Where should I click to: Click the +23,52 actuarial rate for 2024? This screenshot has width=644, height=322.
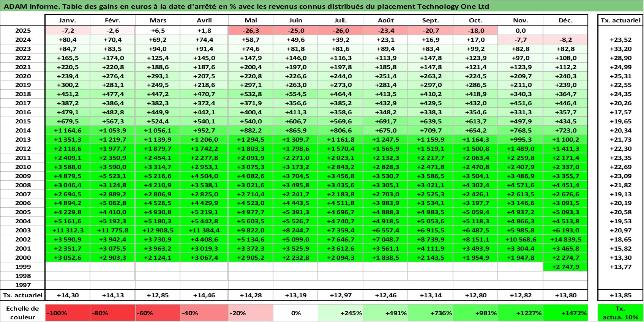click(x=620, y=39)
